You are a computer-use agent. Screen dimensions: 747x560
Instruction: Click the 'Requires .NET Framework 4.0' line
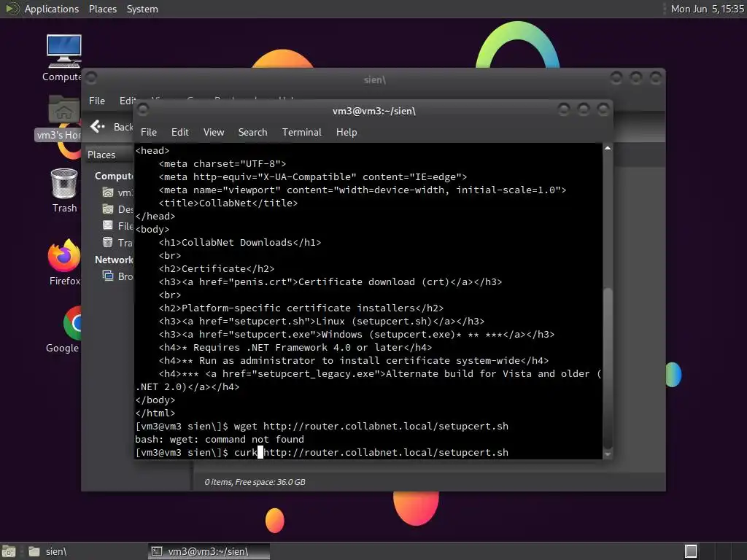[x=295, y=348]
